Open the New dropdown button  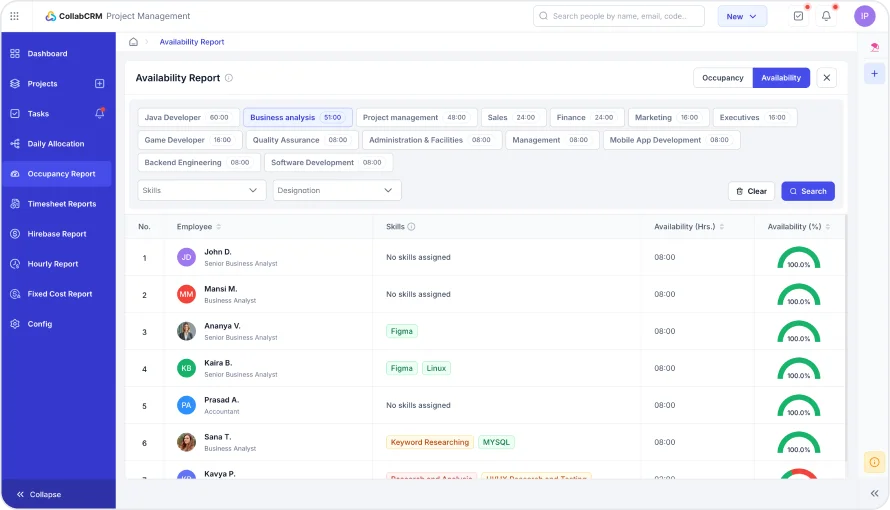pos(742,16)
